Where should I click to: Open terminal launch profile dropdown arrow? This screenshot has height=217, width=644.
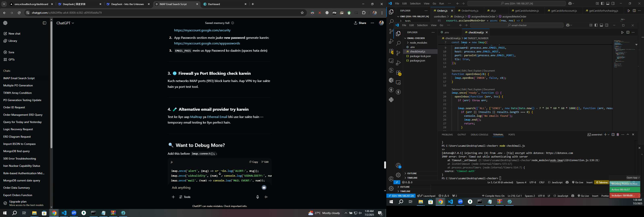coord(609,135)
